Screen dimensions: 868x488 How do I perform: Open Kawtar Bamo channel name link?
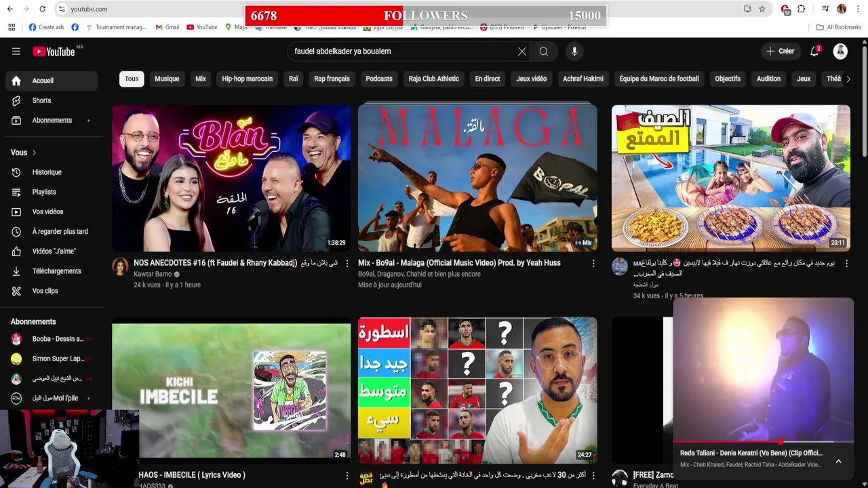153,274
